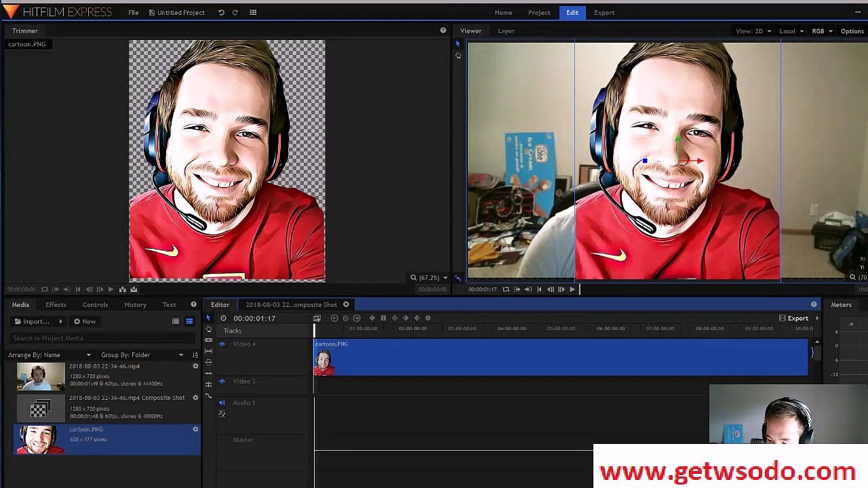Toggle trimmer loop playback

coord(44,289)
